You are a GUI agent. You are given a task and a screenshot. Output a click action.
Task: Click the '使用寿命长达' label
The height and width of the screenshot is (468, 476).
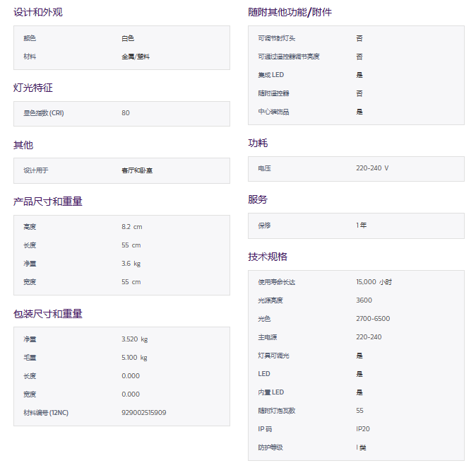pyautogui.click(x=277, y=282)
